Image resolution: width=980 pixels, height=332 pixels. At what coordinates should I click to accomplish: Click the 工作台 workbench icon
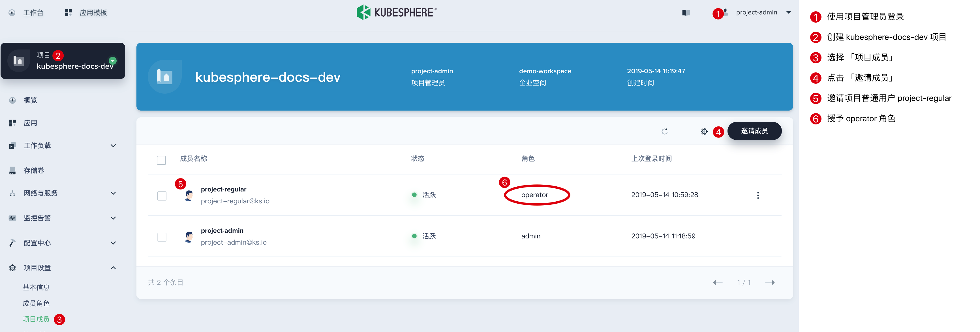12,12
